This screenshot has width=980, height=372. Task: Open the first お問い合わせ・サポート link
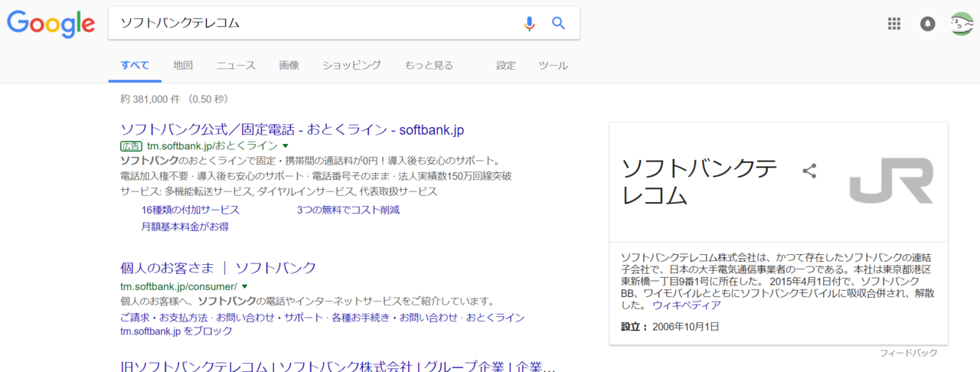coord(269,318)
